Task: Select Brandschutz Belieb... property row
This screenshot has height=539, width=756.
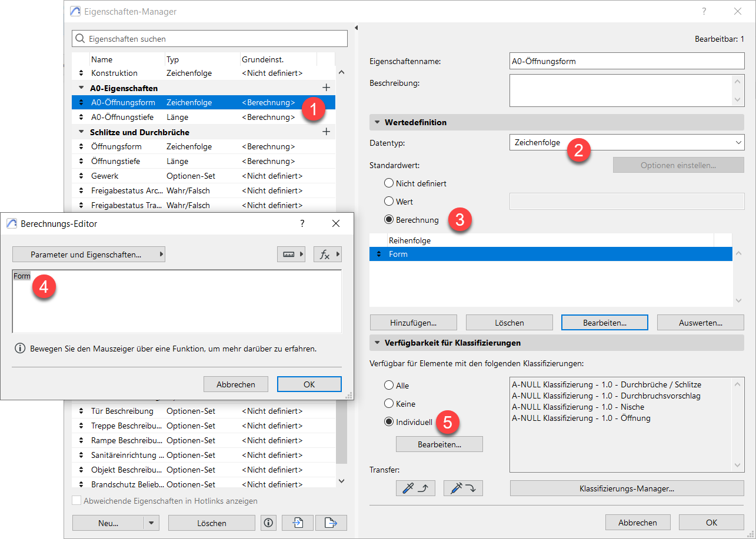Action: click(x=204, y=484)
